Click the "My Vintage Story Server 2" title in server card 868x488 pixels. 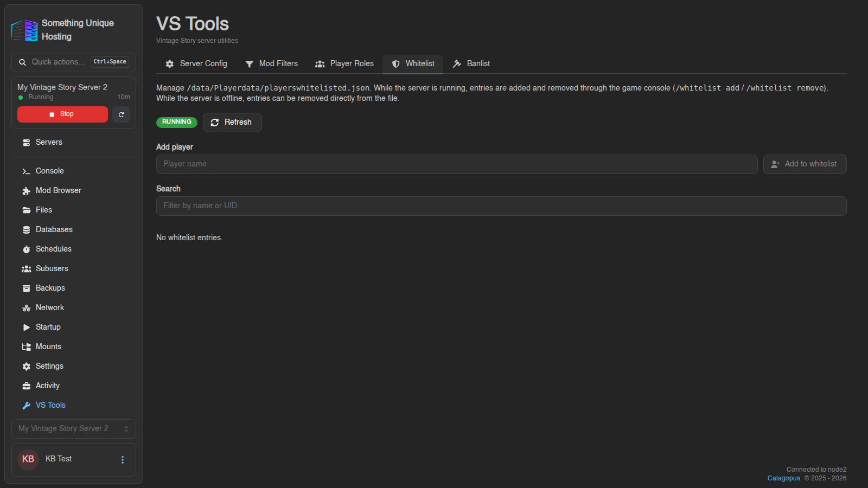coord(62,87)
